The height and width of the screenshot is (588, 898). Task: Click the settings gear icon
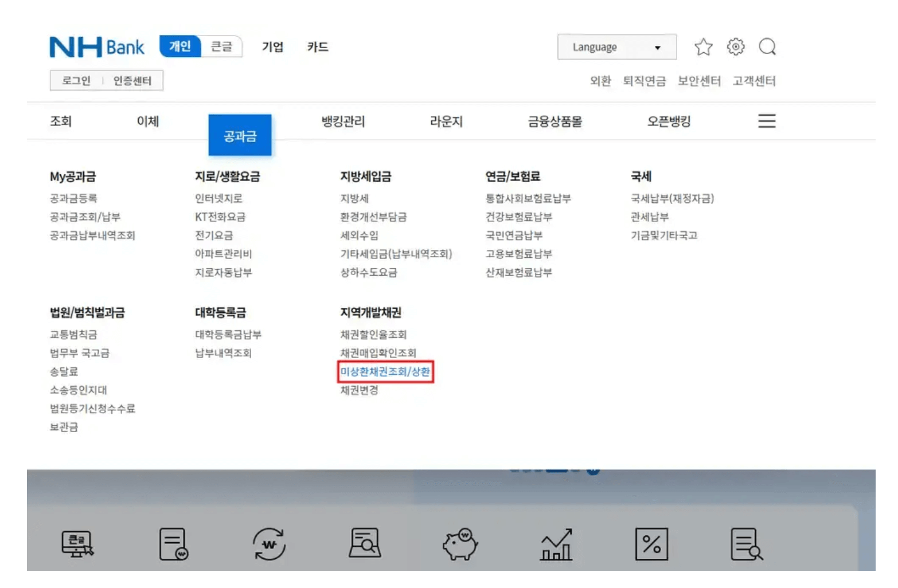(735, 47)
